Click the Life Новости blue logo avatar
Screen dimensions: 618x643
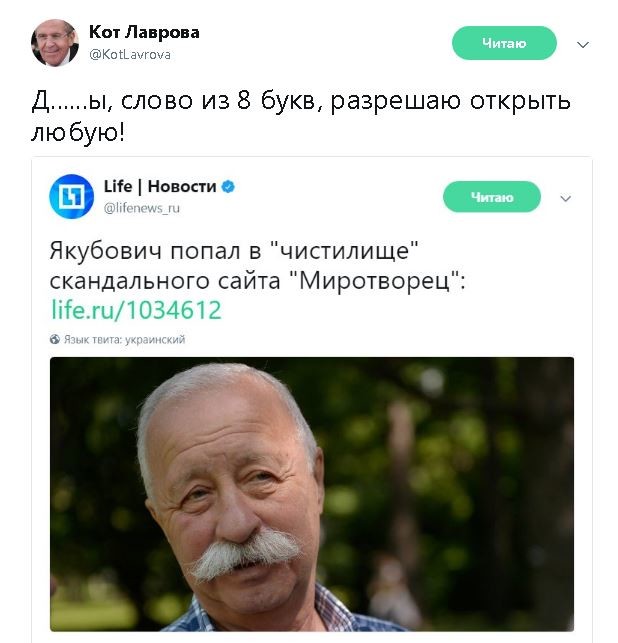(71, 196)
